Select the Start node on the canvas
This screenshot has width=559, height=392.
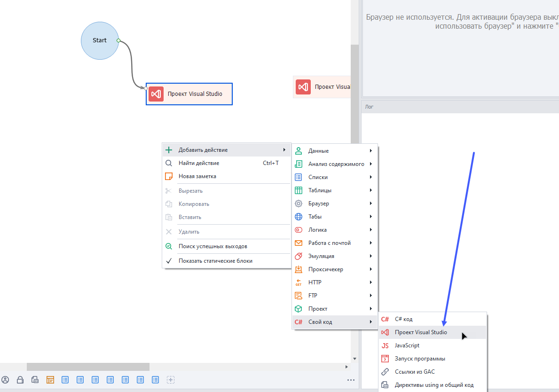pos(100,40)
